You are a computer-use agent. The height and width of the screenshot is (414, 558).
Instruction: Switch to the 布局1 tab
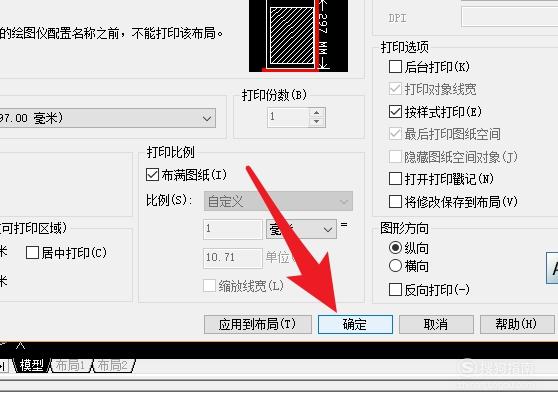(x=70, y=365)
